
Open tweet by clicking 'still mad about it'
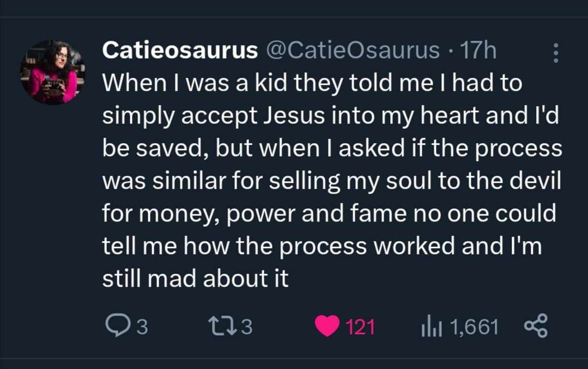196,279
